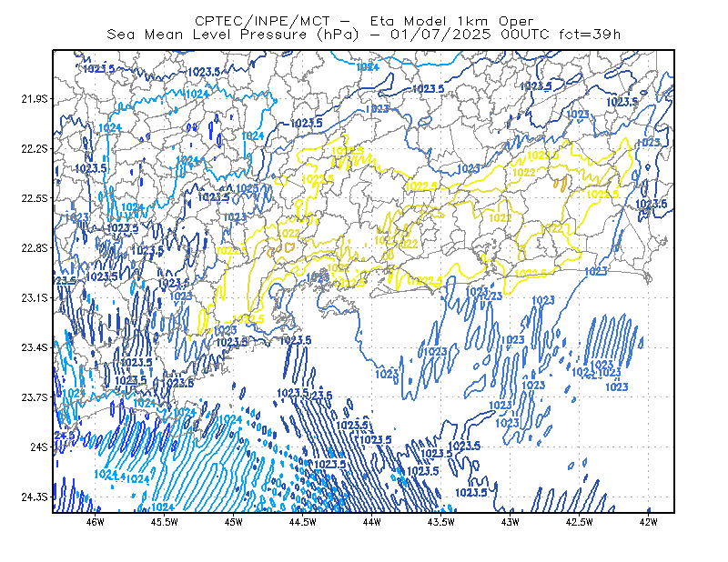Click the 21.9S latitude axis label

click(x=35, y=99)
